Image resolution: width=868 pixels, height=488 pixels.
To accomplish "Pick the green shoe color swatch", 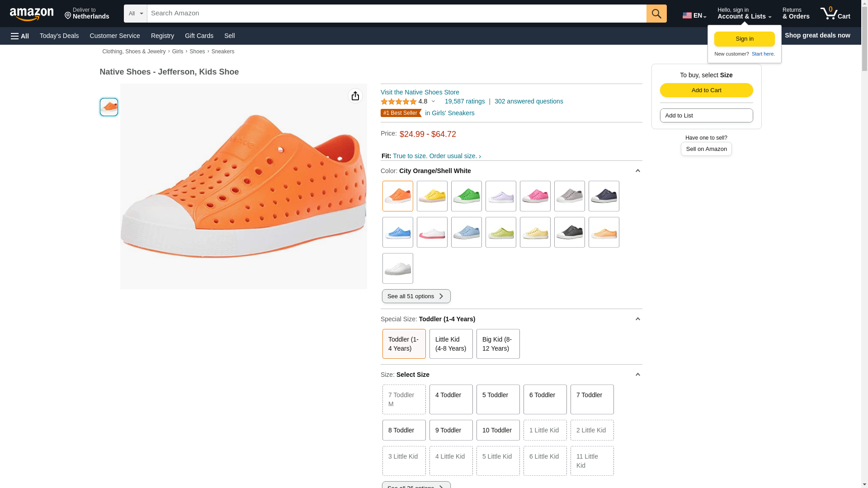I will coord(466,196).
